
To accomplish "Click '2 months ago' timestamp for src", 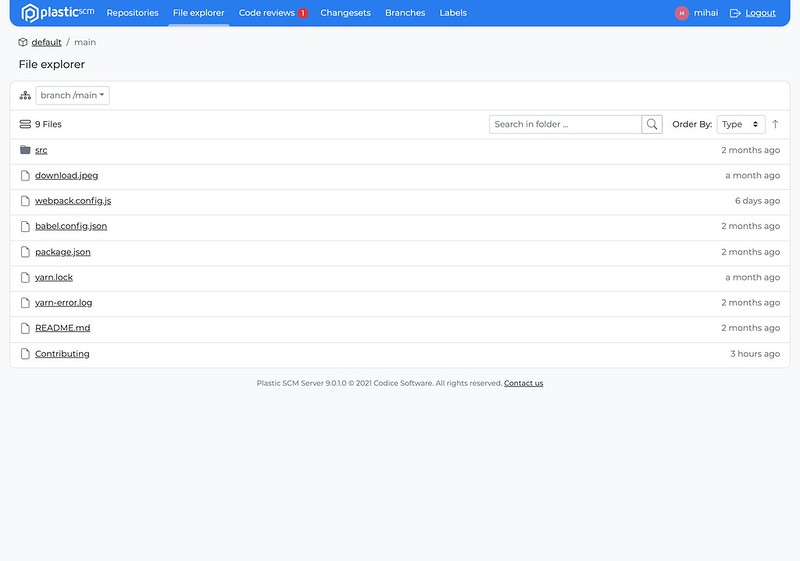I will (751, 150).
